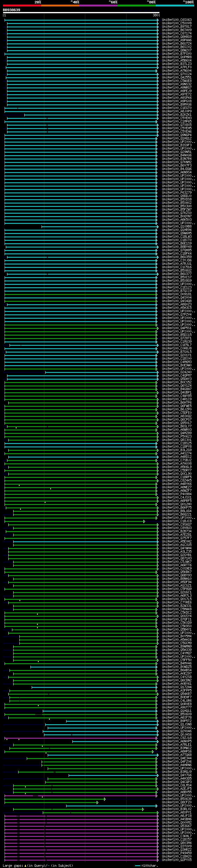This screenshot has width=197, height=868.
Task: Open UniRef100_B4G8A7 hit
Action: pyautogui.click(x=177, y=389)
